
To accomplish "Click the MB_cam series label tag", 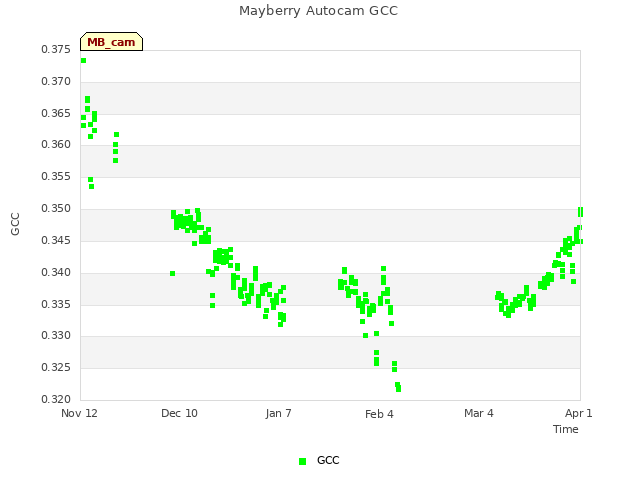I will [111, 42].
